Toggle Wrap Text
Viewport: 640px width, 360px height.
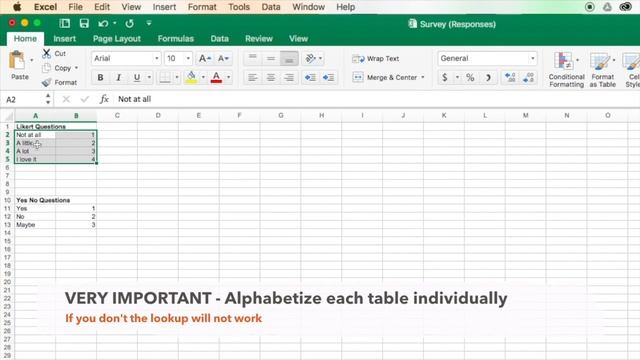(x=376, y=59)
